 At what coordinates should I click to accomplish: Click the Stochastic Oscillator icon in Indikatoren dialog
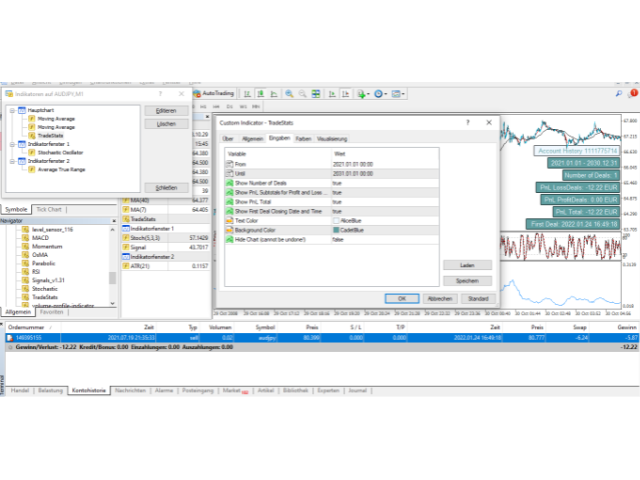pyautogui.click(x=32, y=152)
